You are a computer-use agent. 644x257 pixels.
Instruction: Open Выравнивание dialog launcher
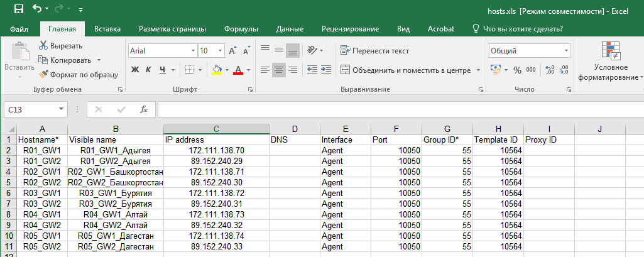(x=481, y=89)
